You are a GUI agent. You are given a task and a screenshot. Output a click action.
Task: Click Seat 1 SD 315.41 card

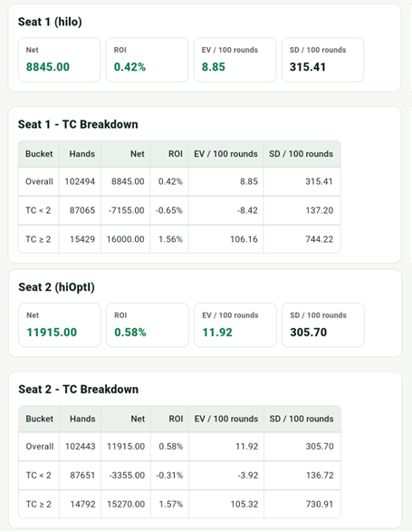click(x=322, y=60)
